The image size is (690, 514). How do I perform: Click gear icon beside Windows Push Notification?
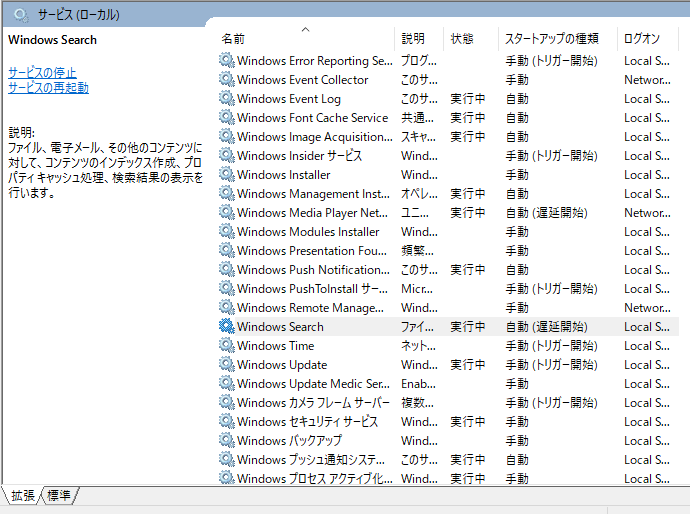click(x=227, y=269)
